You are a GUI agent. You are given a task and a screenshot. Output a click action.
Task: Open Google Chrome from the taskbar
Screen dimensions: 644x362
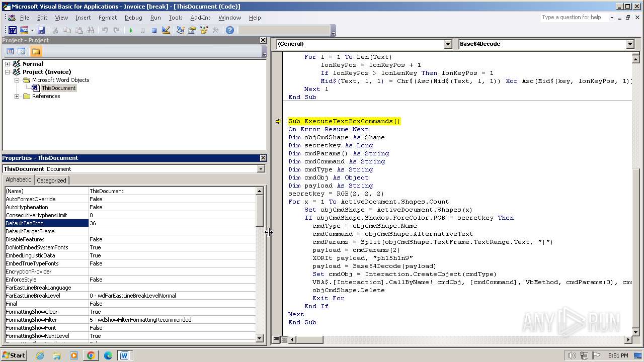point(91,355)
